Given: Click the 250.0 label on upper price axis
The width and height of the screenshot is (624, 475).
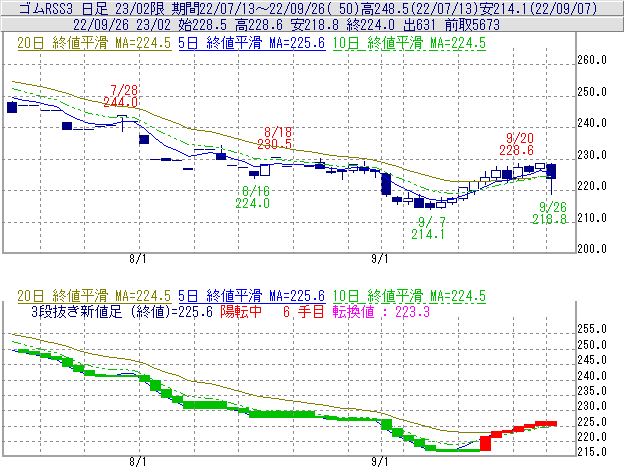Looking at the screenshot, I should click(x=592, y=92).
